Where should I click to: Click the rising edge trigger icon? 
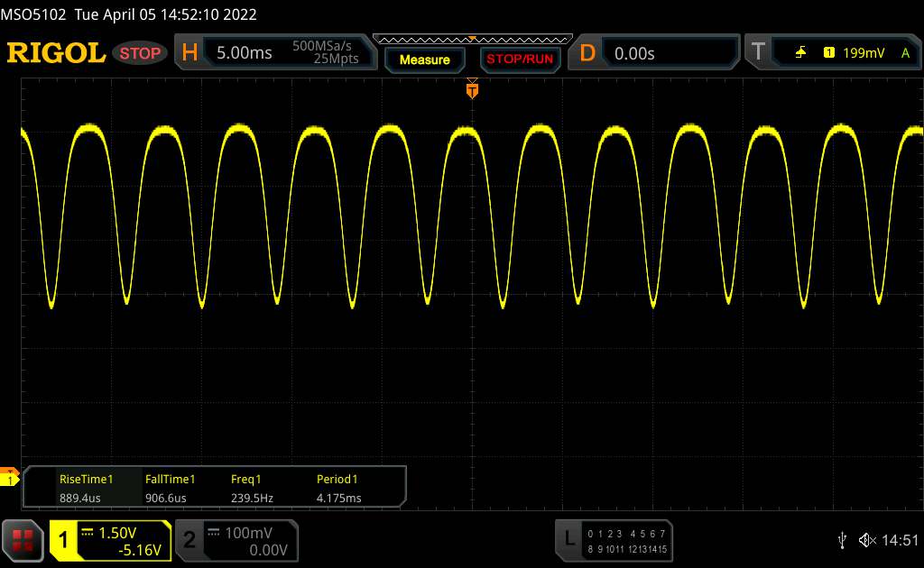click(x=800, y=53)
